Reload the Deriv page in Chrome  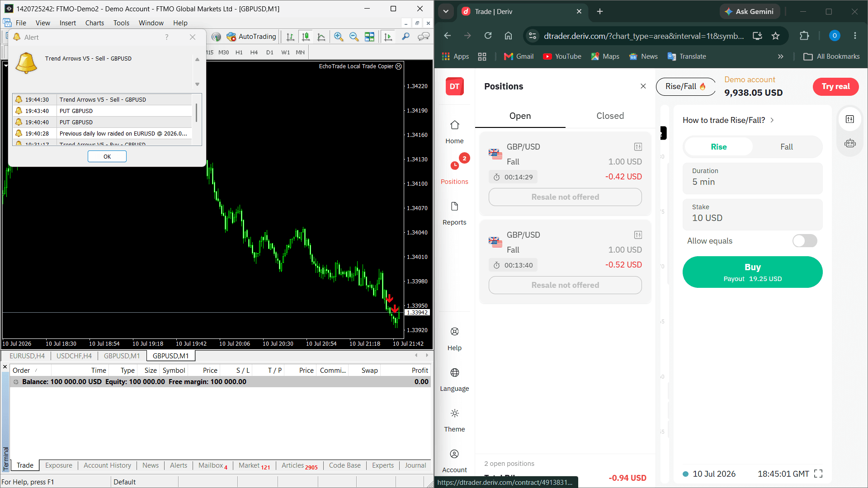488,36
